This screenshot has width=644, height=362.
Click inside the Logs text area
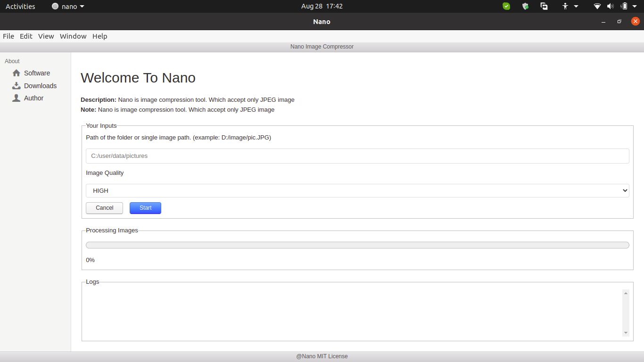point(353,313)
